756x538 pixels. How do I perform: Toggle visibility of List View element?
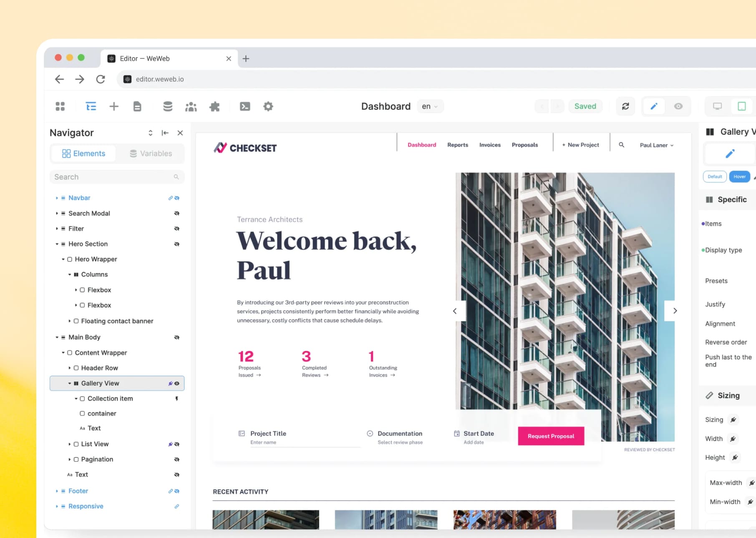click(177, 444)
